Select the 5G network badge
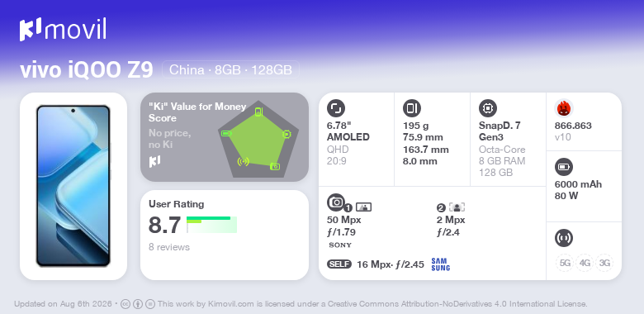This screenshot has height=314, width=644. pyautogui.click(x=565, y=263)
